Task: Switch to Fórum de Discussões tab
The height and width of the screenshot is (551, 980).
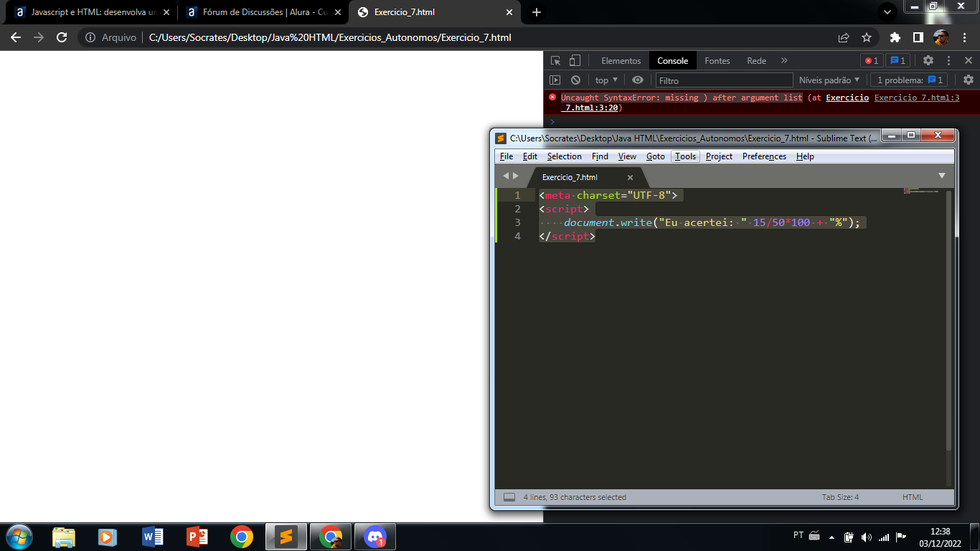Action: click(263, 12)
